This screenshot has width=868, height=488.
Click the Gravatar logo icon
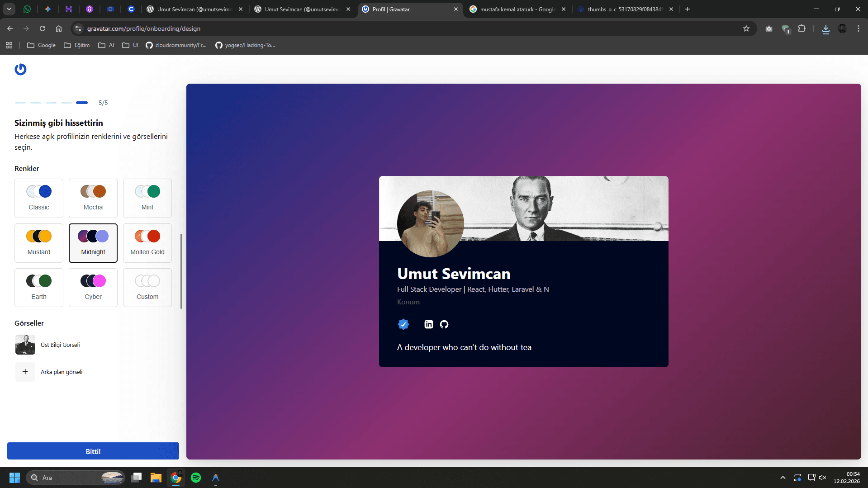(x=20, y=69)
